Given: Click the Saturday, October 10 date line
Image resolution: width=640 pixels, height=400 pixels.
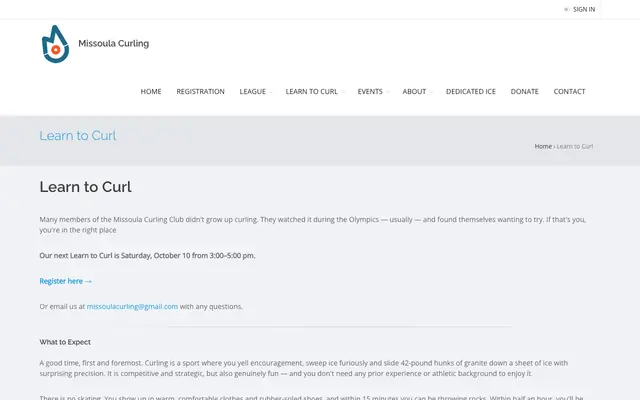Looking at the screenshot, I should tap(147, 256).
